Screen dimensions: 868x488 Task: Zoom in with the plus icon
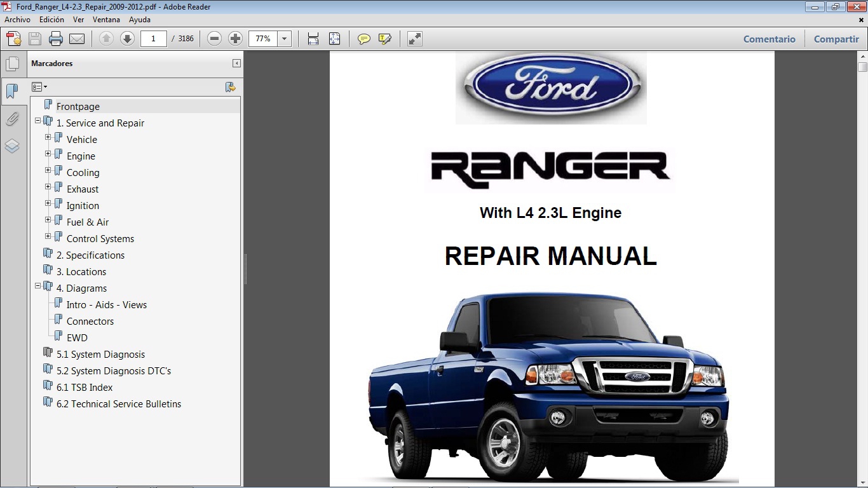pyautogui.click(x=235, y=39)
